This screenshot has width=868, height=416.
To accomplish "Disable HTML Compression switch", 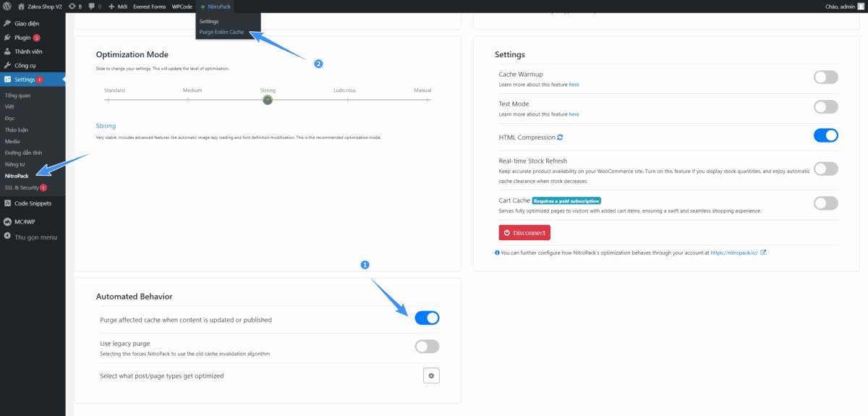I will coord(826,135).
